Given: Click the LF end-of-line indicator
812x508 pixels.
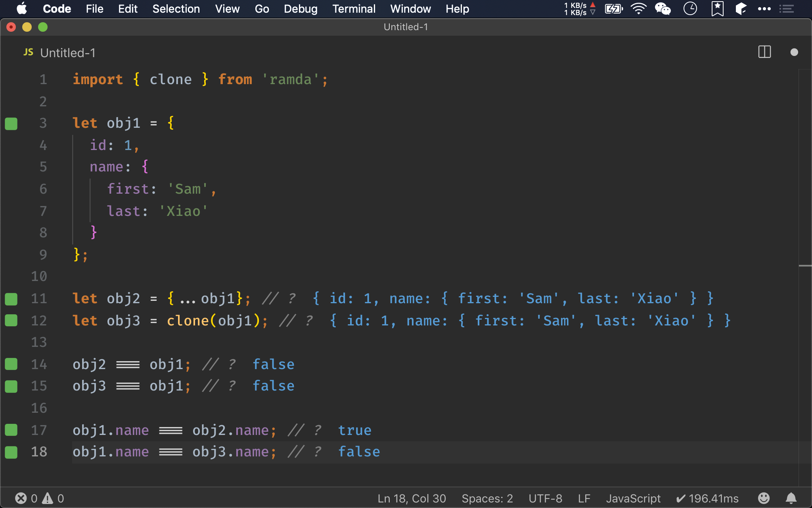Looking at the screenshot, I should pyautogui.click(x=584, y=498).
